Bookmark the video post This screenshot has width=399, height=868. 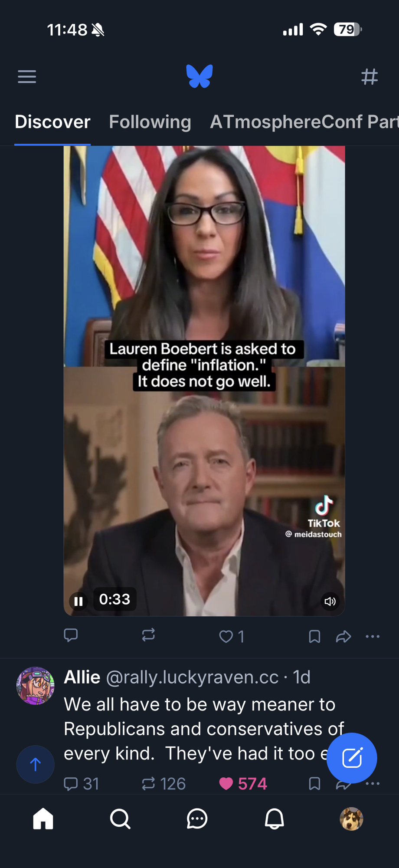(x=314, y=637)
